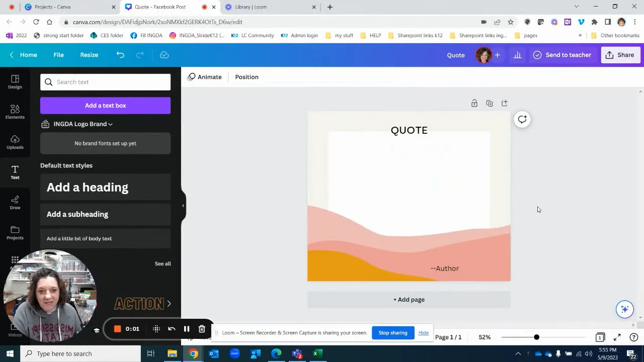Open a new browser tab

tap(330, 7)
